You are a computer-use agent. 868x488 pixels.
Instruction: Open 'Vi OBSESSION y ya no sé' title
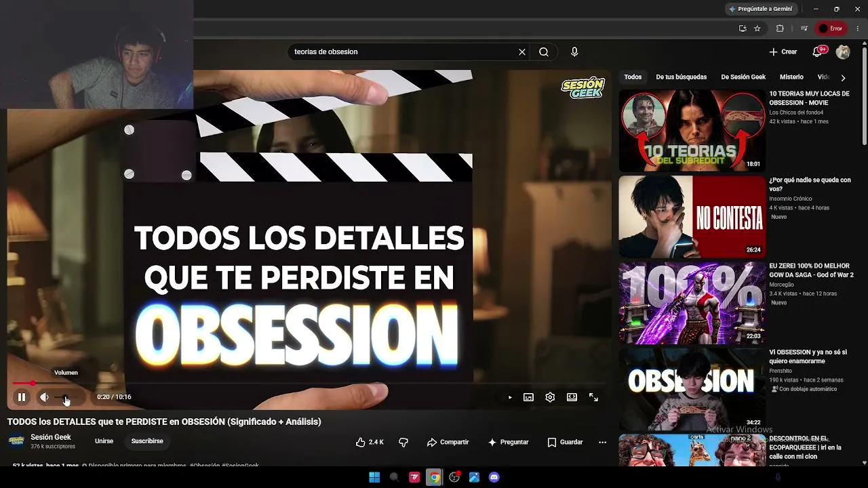(x=808, y=357)
